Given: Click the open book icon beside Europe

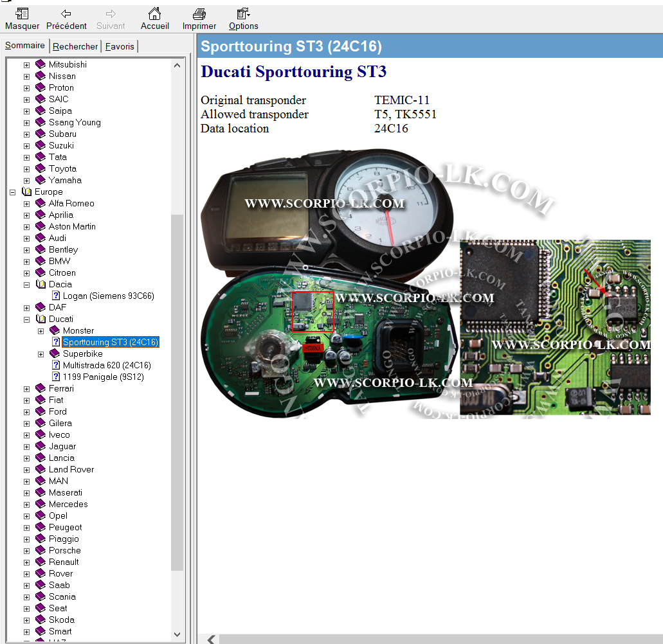Looking at the screenshot, I should pos(27,192).
